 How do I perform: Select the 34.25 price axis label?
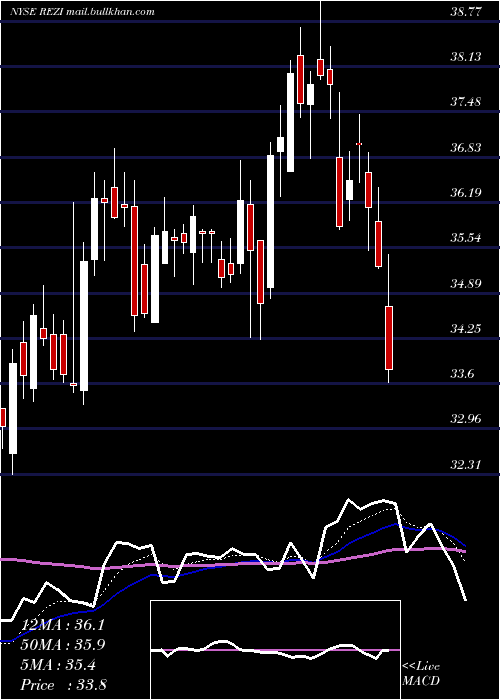466,329
